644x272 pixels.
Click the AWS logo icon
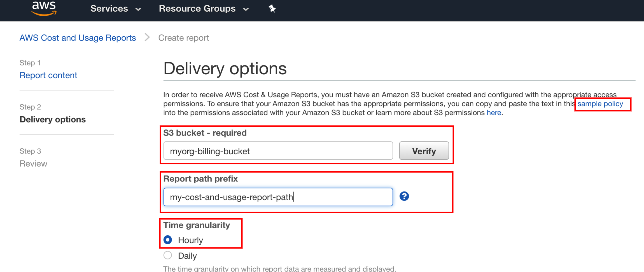(x=44, y=8)
